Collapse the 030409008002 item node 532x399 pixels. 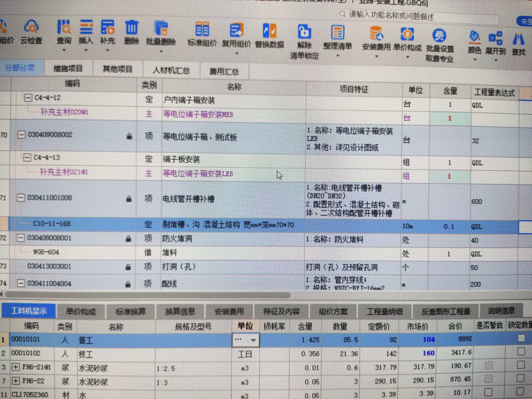click(21, 135)
